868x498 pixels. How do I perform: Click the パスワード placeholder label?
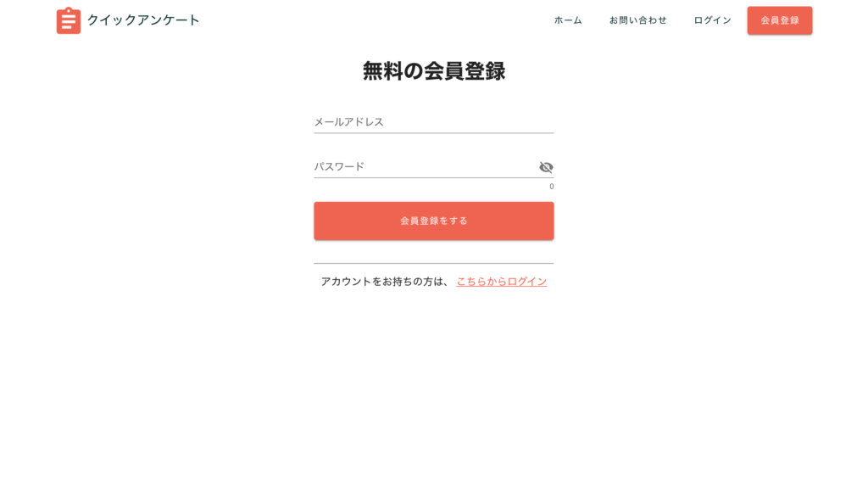pos(339,167)
